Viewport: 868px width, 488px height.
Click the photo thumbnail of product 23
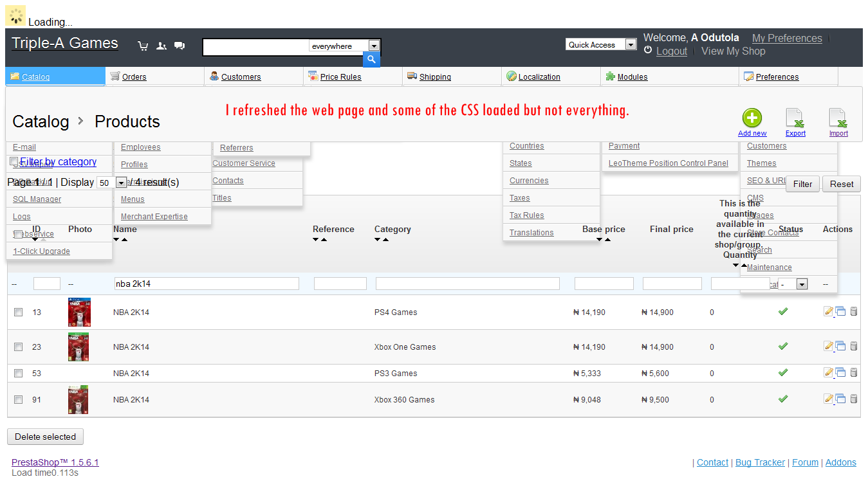pyautogui.click(x=78, y=347)
